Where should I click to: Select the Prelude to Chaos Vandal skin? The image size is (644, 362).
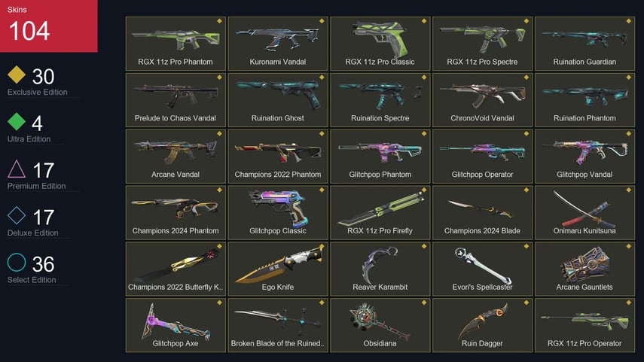tap(175, 100)
